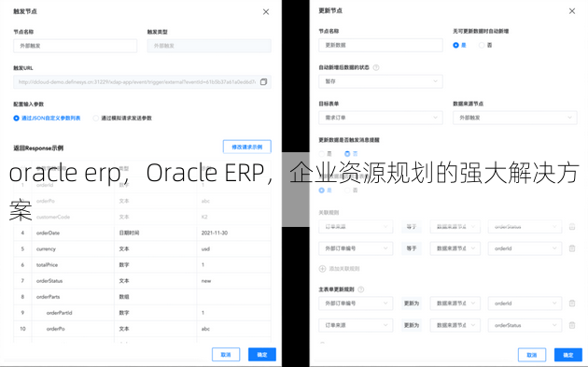Screen dimensions: 588x367
Task: Click the 节点名称 input containing 外部触发
Action: tap(76, 46)
